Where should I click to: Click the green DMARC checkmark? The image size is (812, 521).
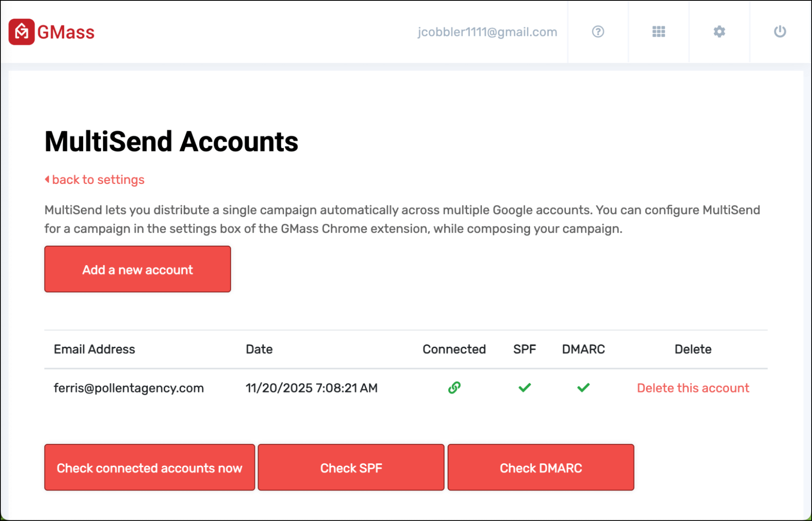(583, 388)
